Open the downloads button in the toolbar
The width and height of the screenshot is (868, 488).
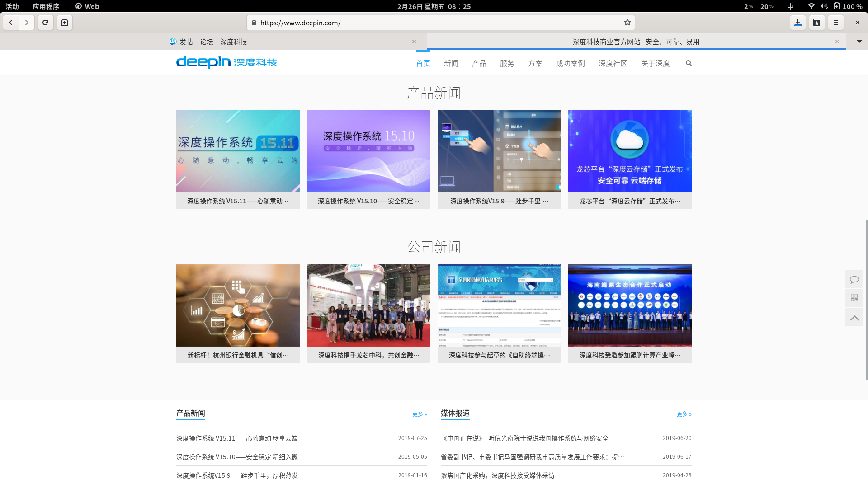click(x=798, y=23)
